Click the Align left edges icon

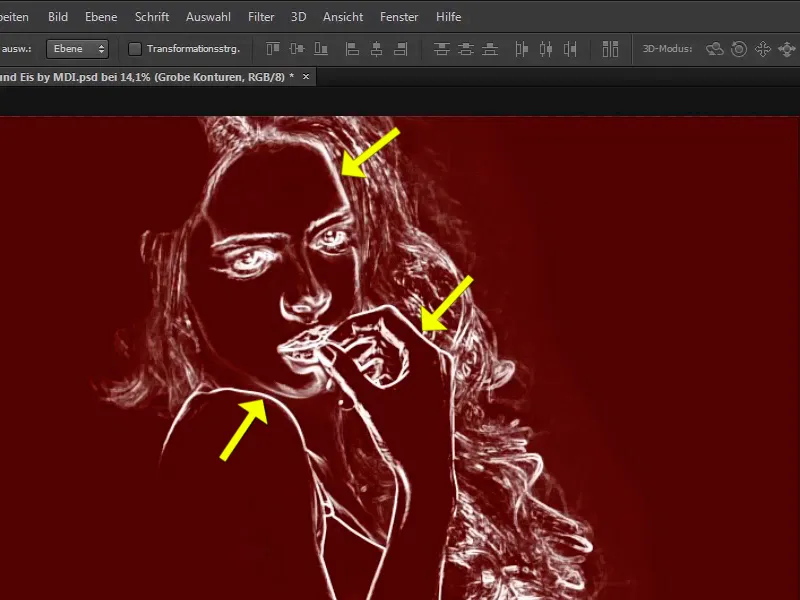pos(352,49)
